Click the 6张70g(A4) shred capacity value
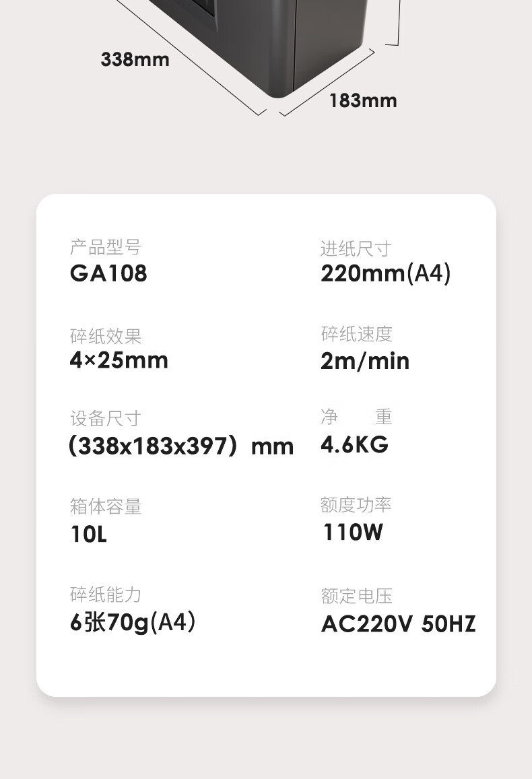This screenshot has width=532, height=779. pyautogui.click(x=133, y=622)
